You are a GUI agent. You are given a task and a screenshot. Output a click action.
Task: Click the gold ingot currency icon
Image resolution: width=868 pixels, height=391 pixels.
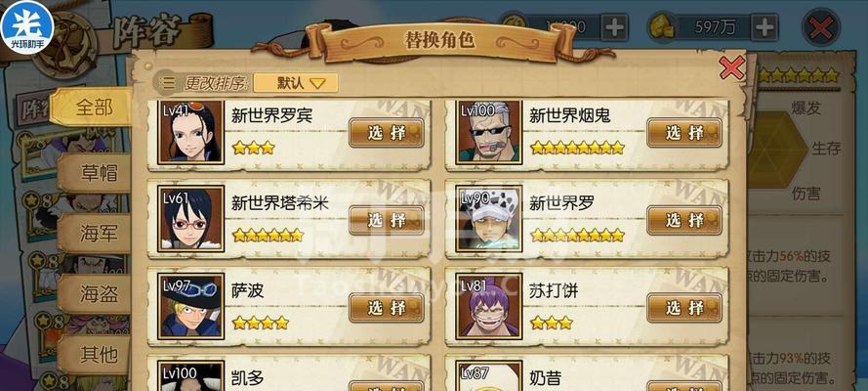coord(661,27)
